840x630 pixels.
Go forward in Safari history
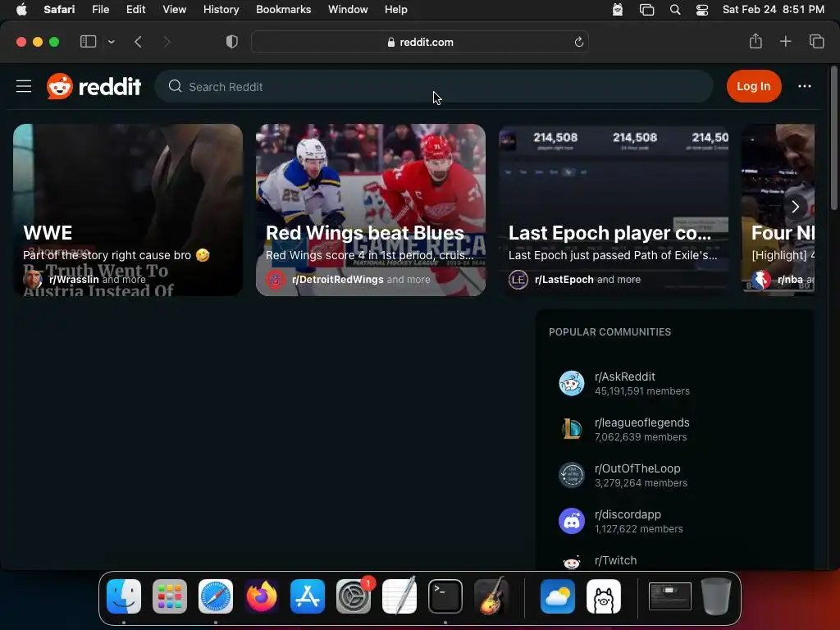coord(167,42)
